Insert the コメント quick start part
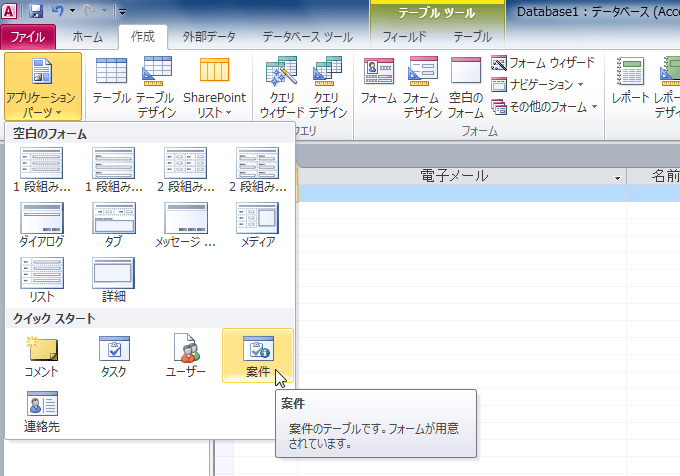Viewport: 680px width, 476px height. pos(42,356)
